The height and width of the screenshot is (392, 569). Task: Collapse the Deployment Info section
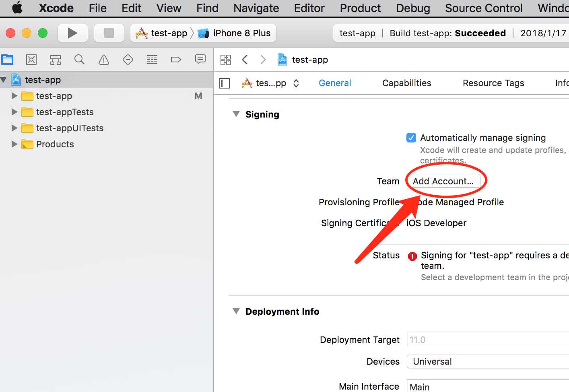(236, 312)
